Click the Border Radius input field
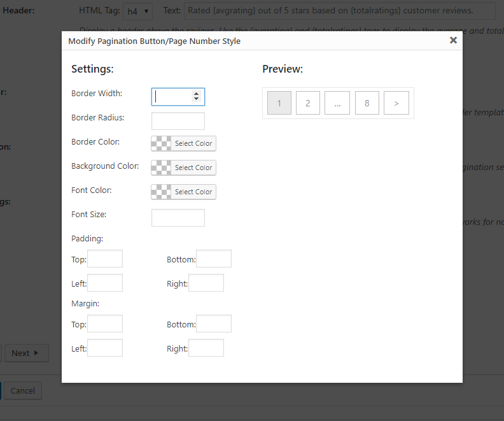The height and width of the screenshot is (421, 504). click(178, 121)
